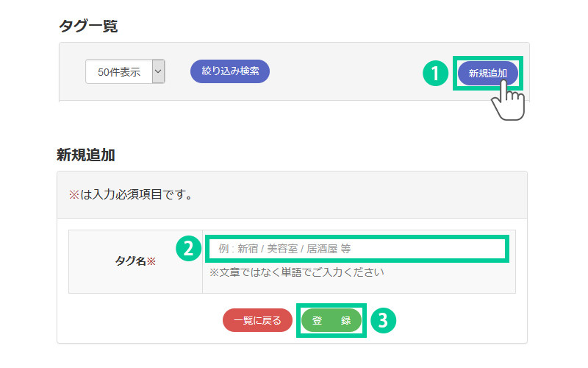Click the arrow on the 50件表示 selector
Screen dimensions: 588x368
point(158,72)
